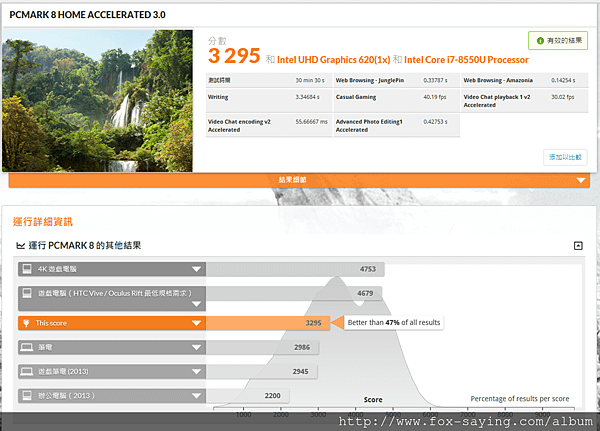Click the Video Chat encoding v2 Accelerated result
The image size is (600, 431).
pos(269,126)
